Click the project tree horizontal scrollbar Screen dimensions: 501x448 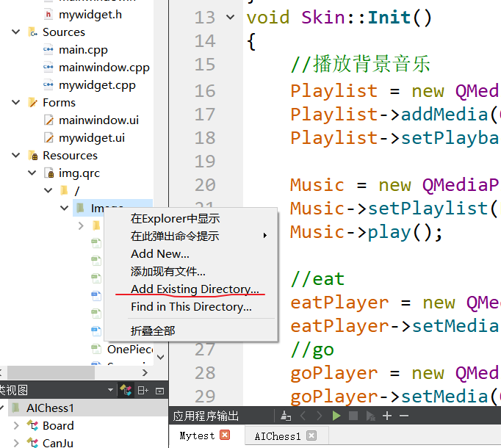51,372
